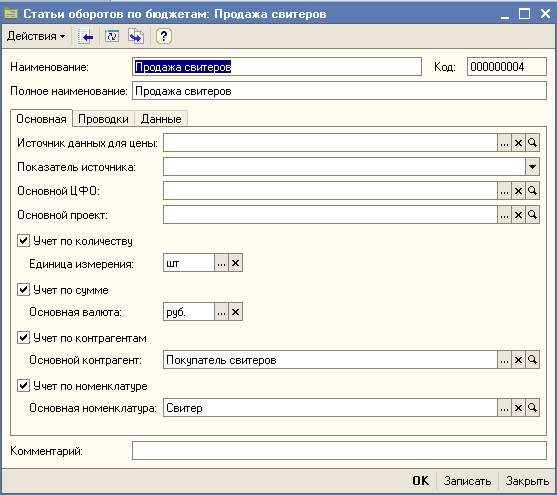This screenshot has height=495, width=557.
Task: Clear the Основная валюта value
Action: click(x=235, y=312)
